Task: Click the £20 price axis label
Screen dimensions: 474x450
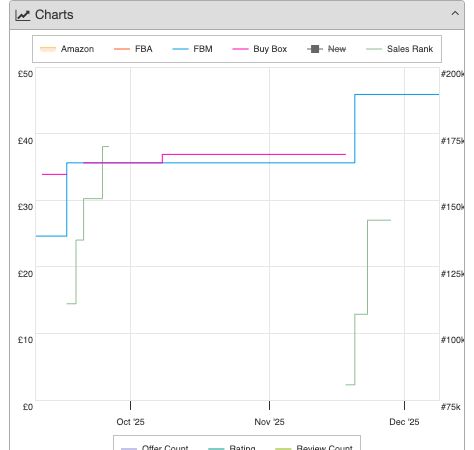Action: coord(25,274)
